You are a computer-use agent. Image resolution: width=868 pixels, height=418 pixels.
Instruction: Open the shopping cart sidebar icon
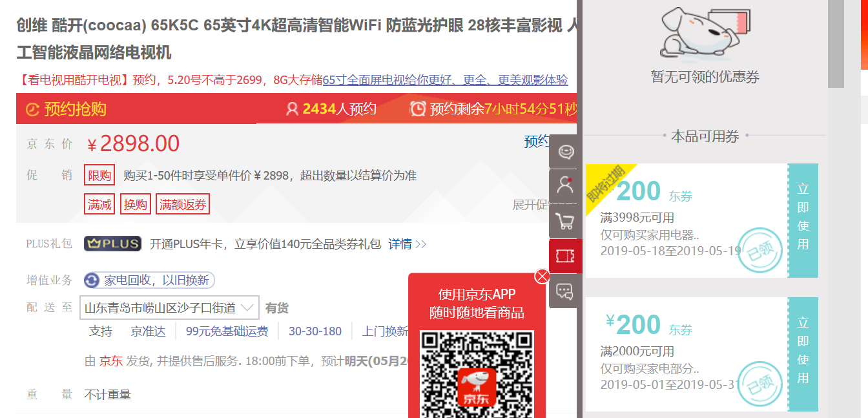[x=566, y=222]
